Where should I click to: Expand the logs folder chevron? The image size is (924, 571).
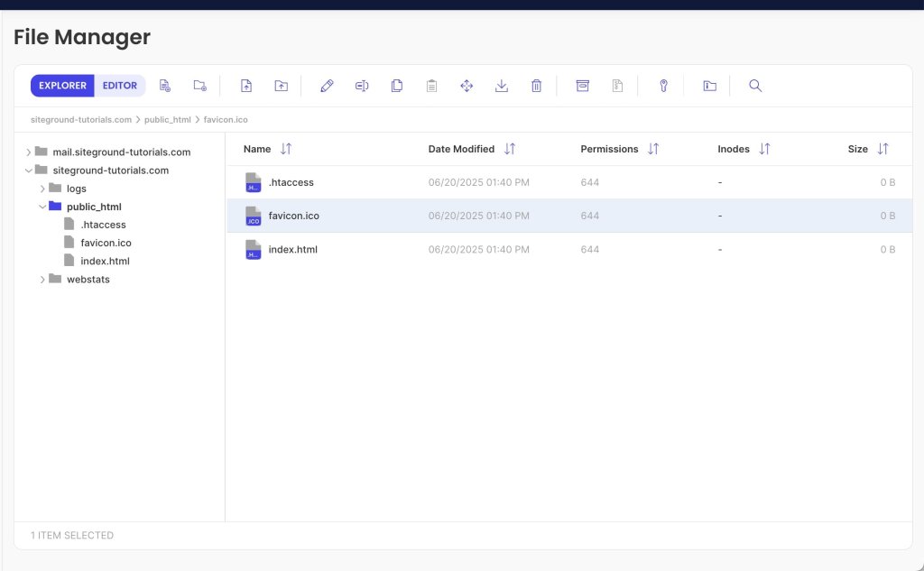42,189
